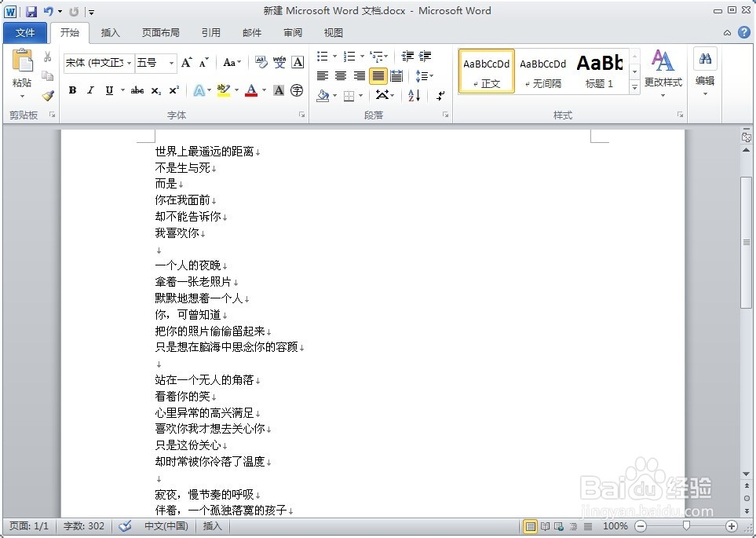The width and height of the screenshot is (756, 538).
Task: Switch to Full Screen Reading view
Action: (545, 526)
